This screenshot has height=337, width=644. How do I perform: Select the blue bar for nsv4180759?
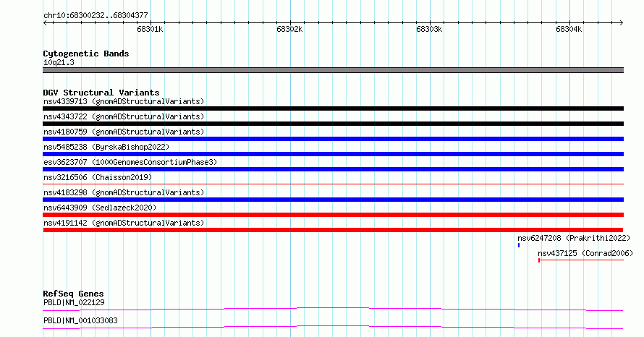tap(333, 139)
